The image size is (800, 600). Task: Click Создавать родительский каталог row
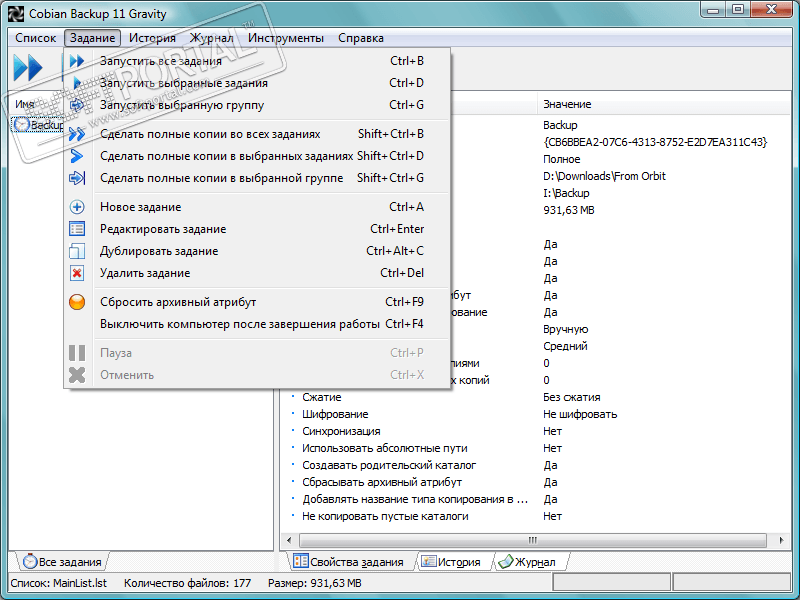tap(536, 465)
